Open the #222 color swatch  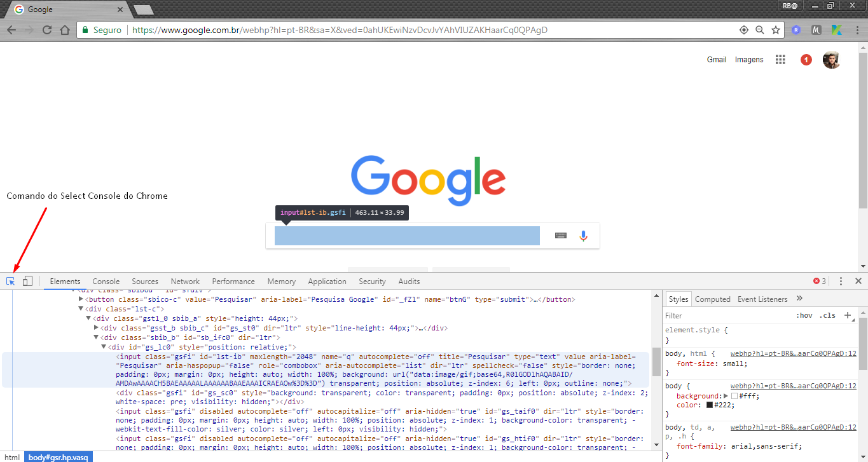[710, 405]
